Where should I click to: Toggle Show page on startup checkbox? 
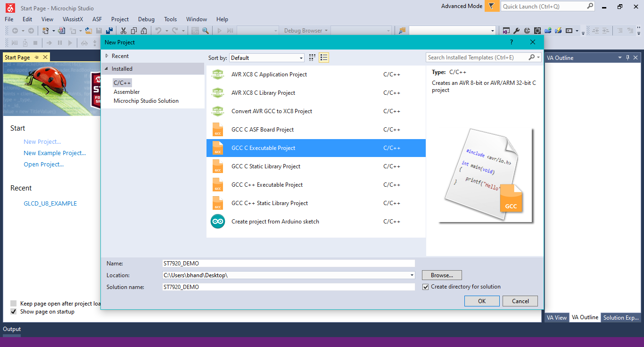[x=14, y=312]
